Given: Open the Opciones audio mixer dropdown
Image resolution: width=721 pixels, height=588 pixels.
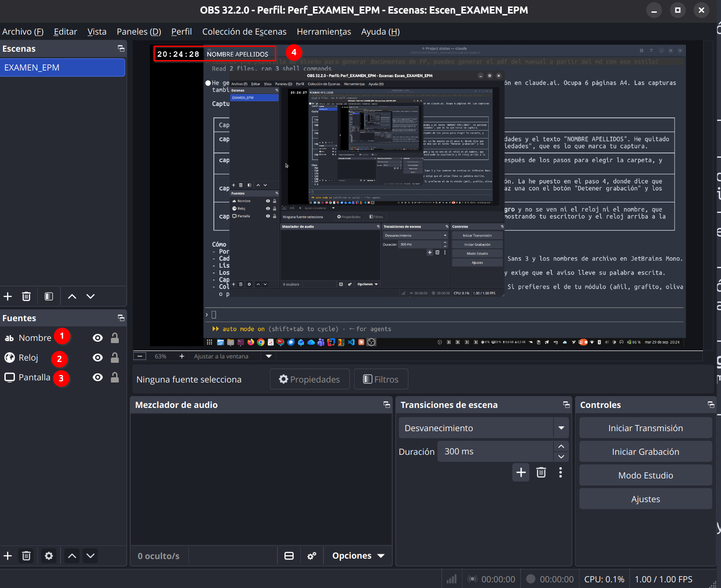Looking at the screenshot, I should 358,556.
